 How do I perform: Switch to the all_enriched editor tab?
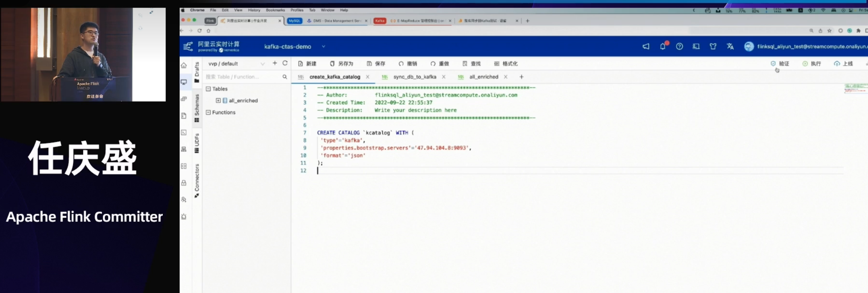click(484, 77)
